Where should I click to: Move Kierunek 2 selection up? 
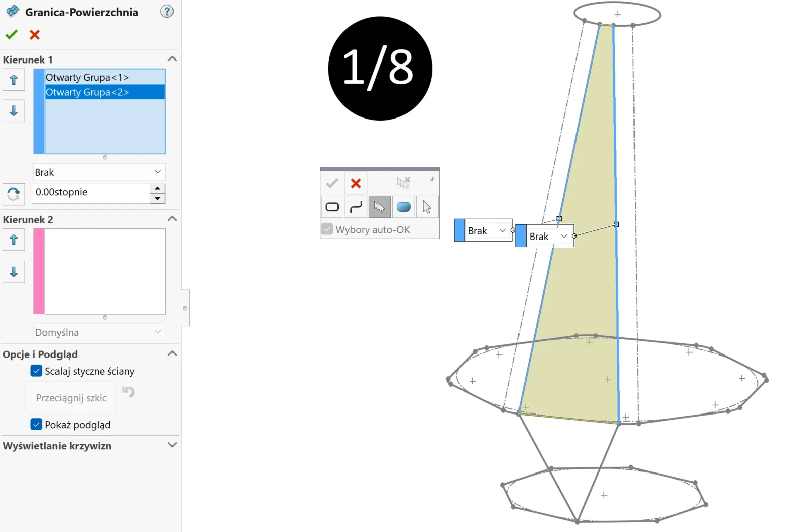(14, 240)
